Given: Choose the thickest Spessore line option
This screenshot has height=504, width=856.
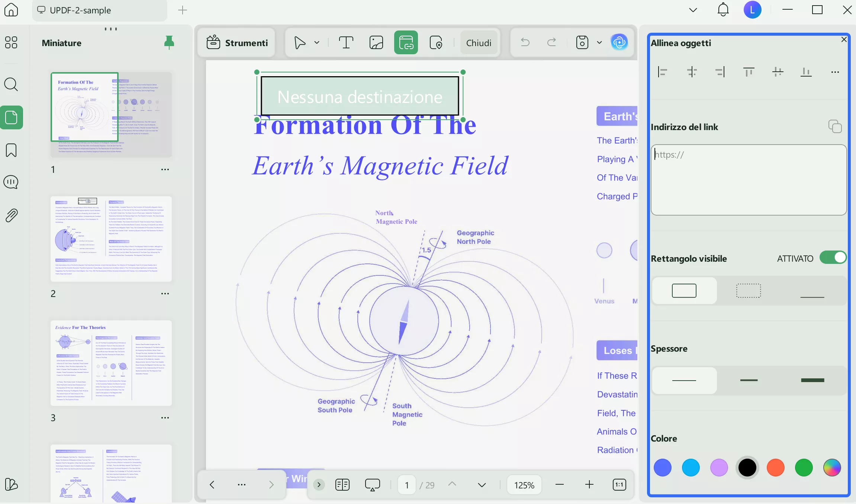Looking at the screenshot, I should [812, 380].
